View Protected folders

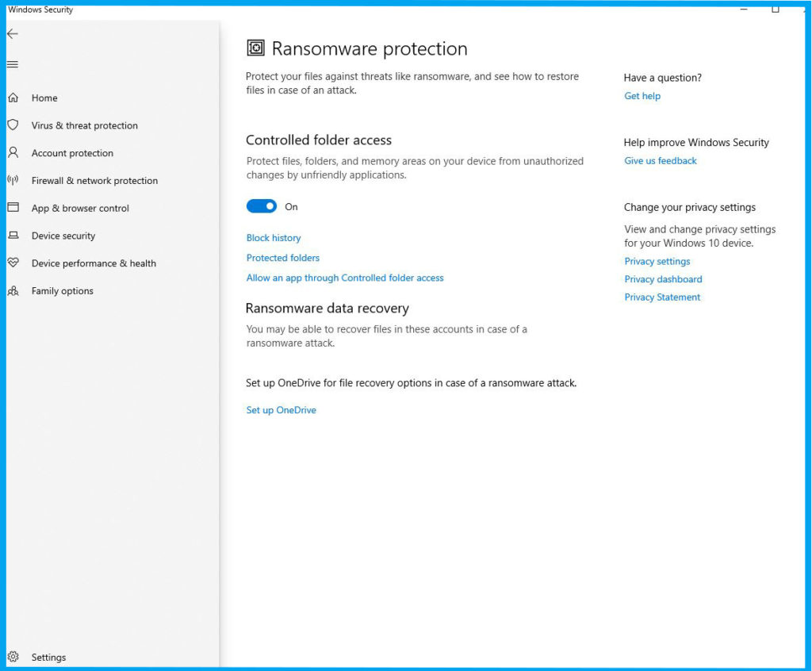(282, 258)
